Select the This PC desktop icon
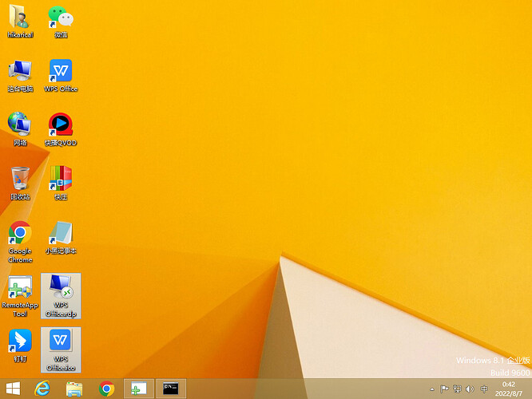This screenshot has width=532, height=399. 20,75
